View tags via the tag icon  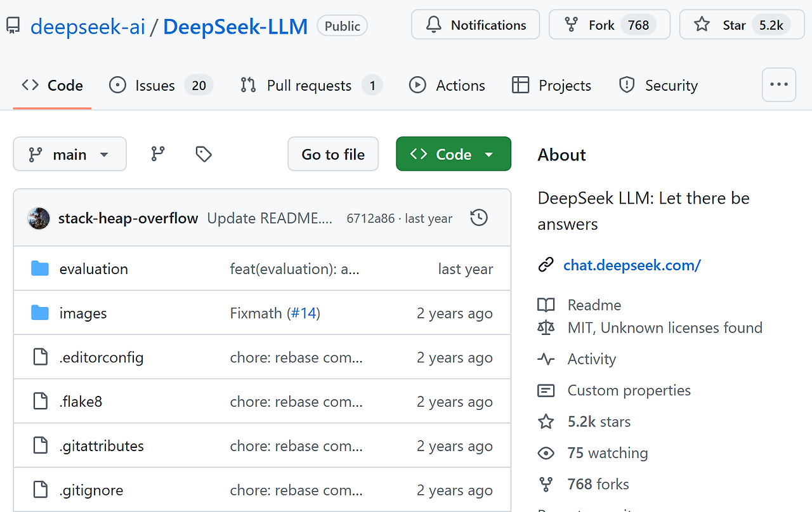point(204,154)
